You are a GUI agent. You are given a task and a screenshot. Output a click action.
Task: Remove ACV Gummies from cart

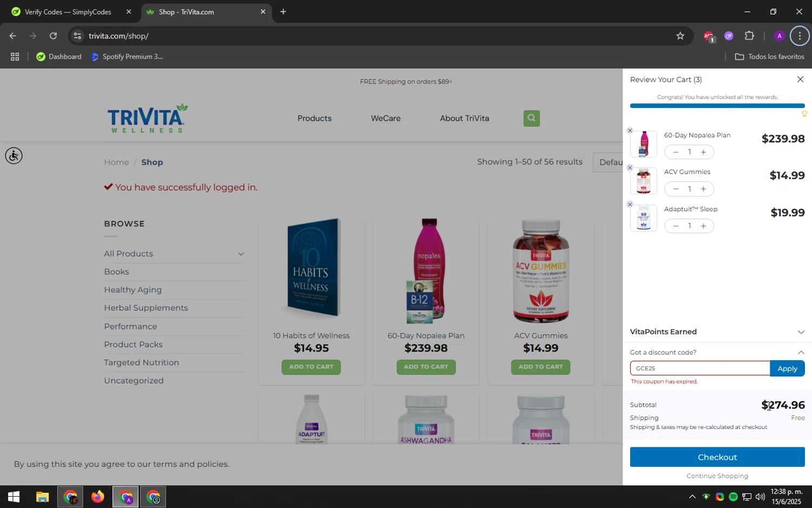[x=630, y=168]
